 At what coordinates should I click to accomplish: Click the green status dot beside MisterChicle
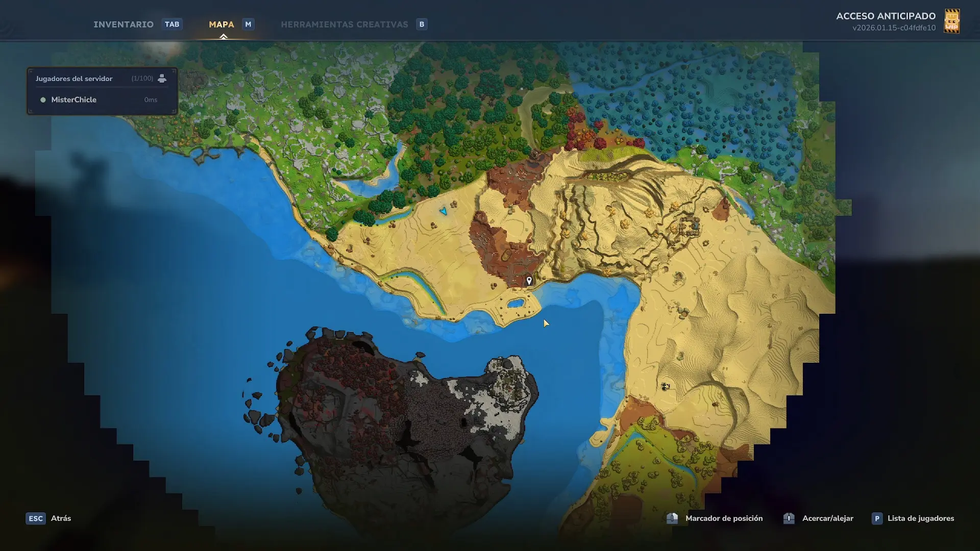(43, 100)
